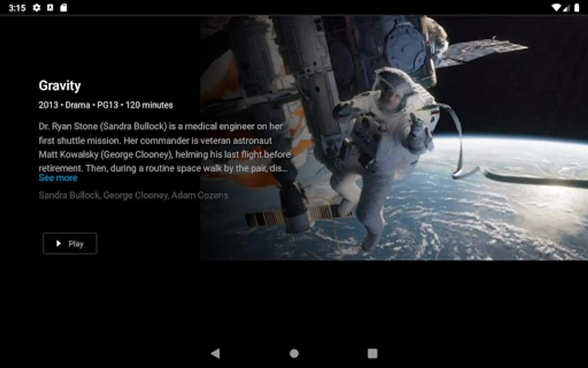
Task: Tap the 3:15 clock in status bar
Action: click(x=17, y=8)
